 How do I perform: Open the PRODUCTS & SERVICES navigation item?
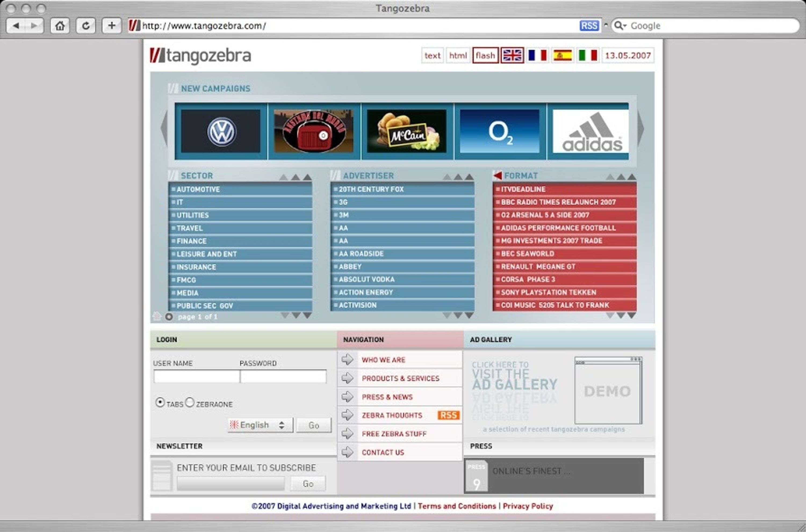pos(401,378)
